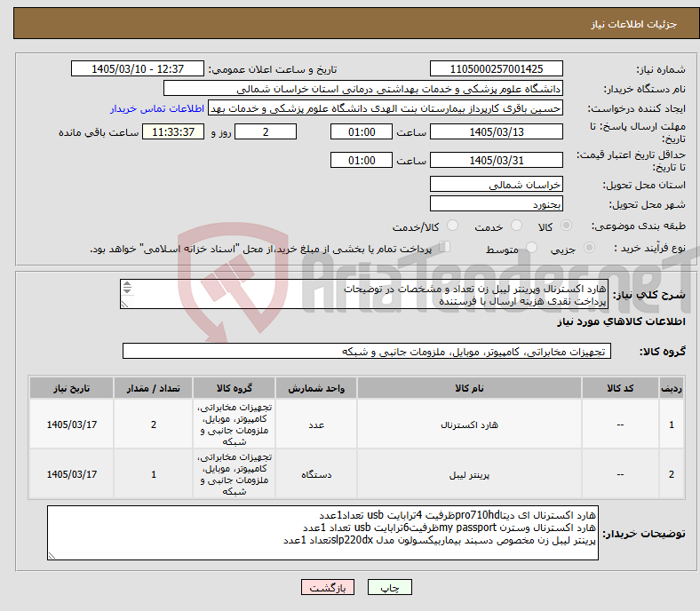This screenshot has height=611, width=700.
Task: Click resize grip of توضیحات خریدار textarea
Action: click(x=52, y=556)
